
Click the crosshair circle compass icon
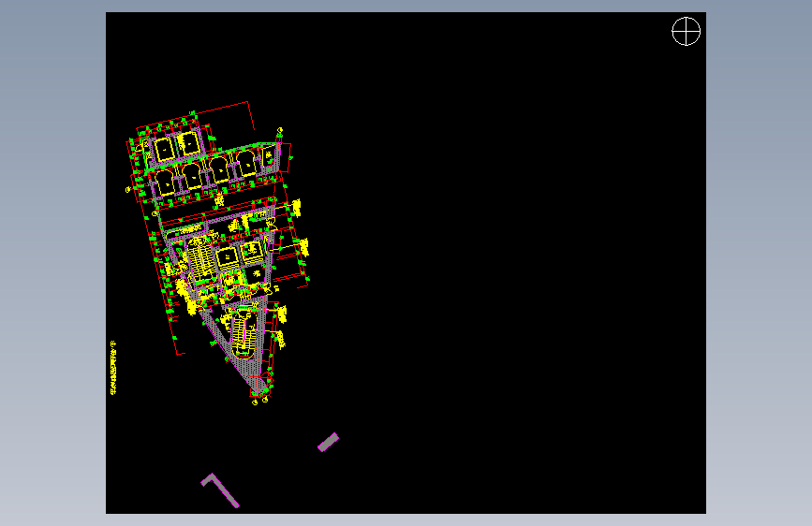coord(687,31)
